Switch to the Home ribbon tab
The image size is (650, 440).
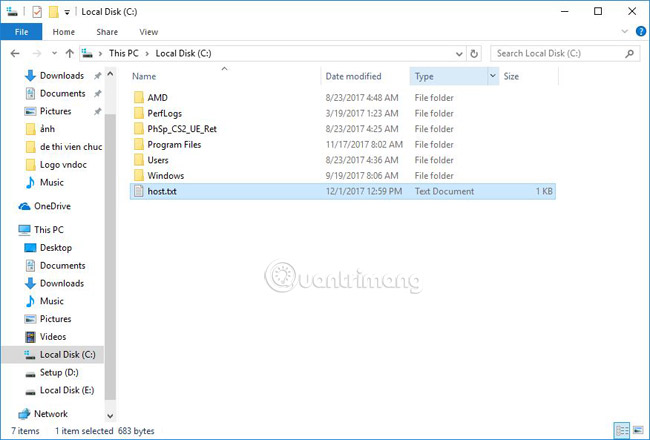pos(63,32)
